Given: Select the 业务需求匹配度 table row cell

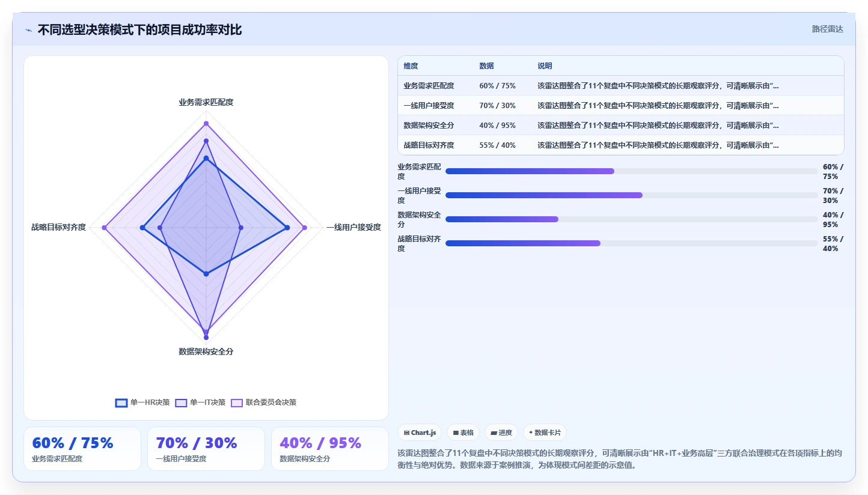Looking at the screenshot, I should [x=429, y=86].
